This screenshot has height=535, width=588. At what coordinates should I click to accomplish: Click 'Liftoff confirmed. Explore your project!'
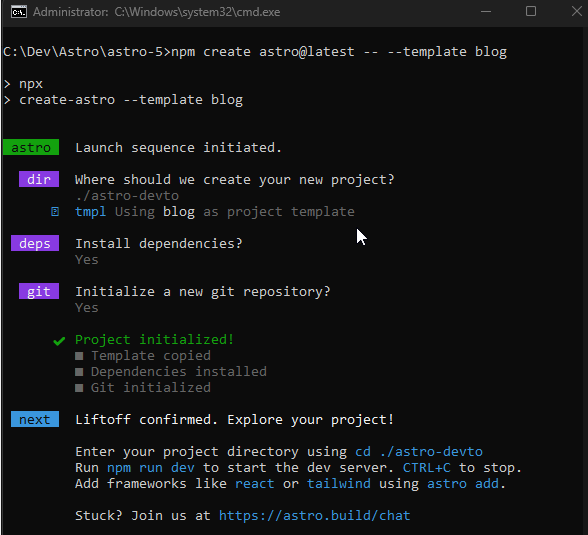[x=235, y=419]
